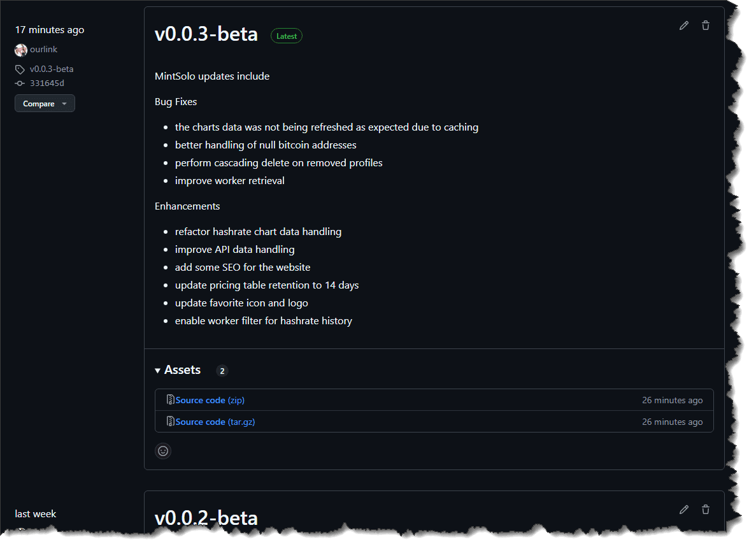Open the v0.0.3-beta release title

[206, 34]
